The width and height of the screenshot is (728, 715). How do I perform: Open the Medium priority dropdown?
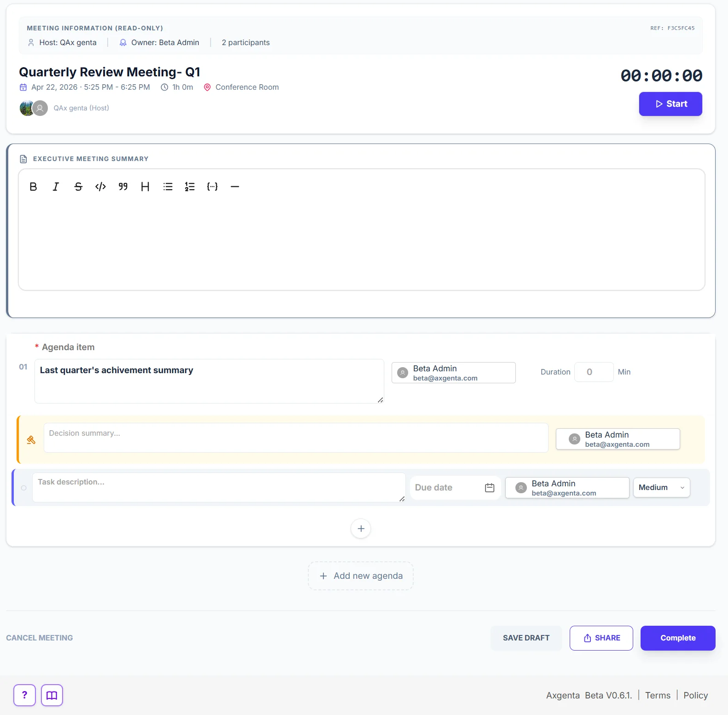[x=661, y=487]
